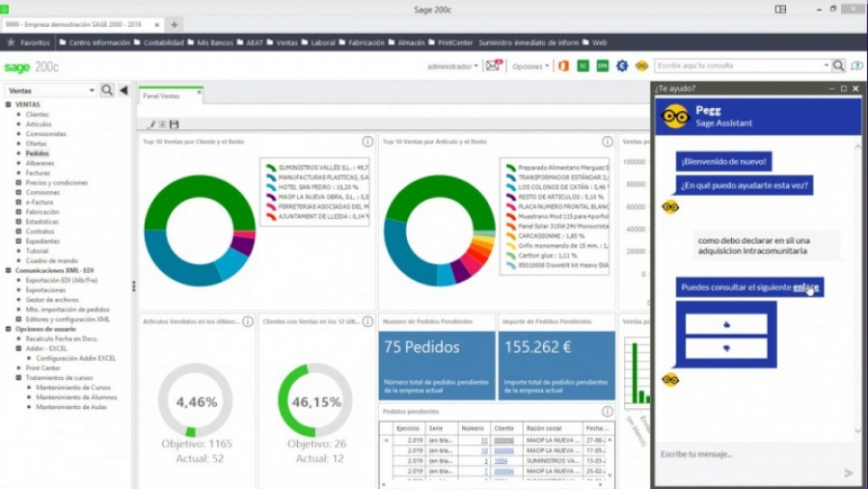Open the administrador user dropdown
The image size is (868, 489).
coord(452,66)
